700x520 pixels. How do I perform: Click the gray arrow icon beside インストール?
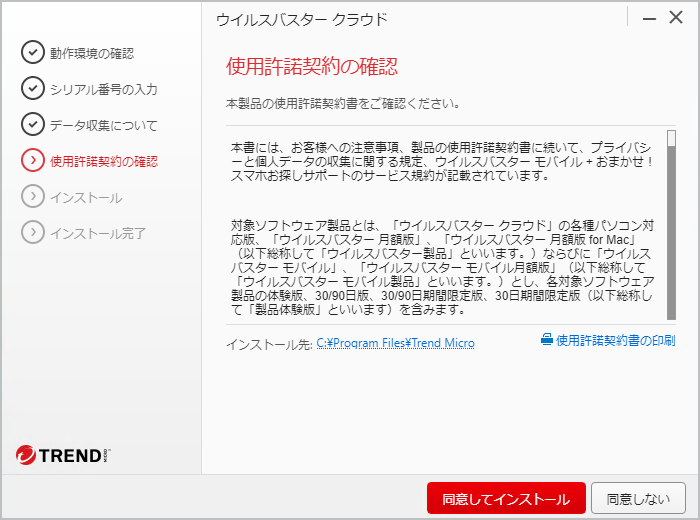(x=33, y=197)
